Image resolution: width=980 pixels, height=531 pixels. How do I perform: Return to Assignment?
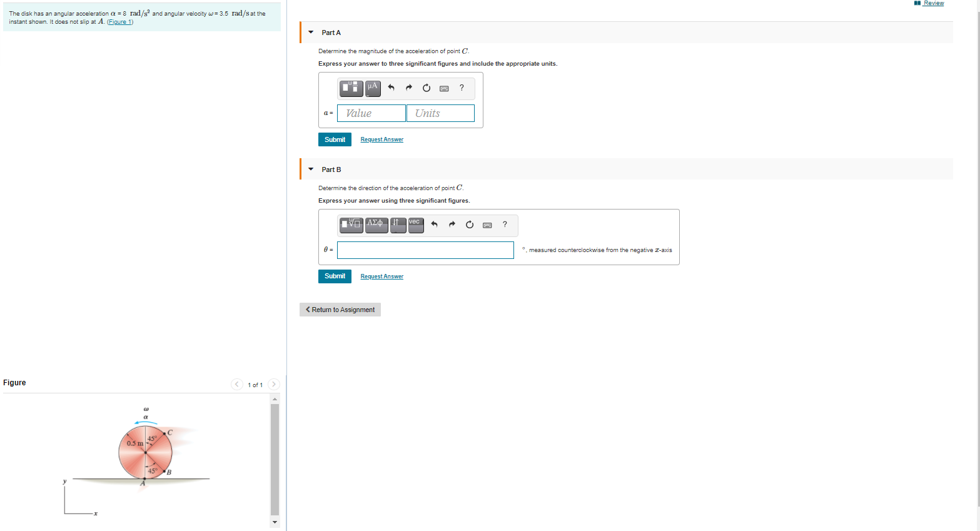[x=340, y=310]
